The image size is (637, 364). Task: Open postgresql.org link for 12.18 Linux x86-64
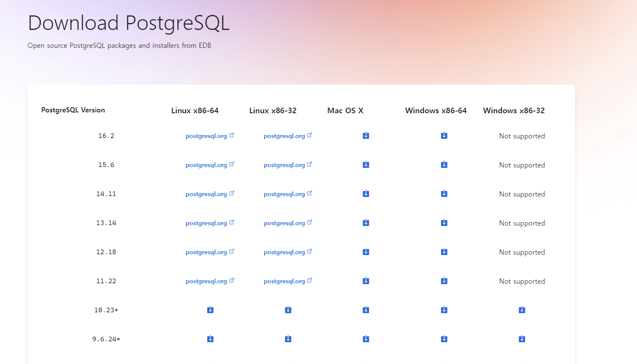(x=210, y=252)
